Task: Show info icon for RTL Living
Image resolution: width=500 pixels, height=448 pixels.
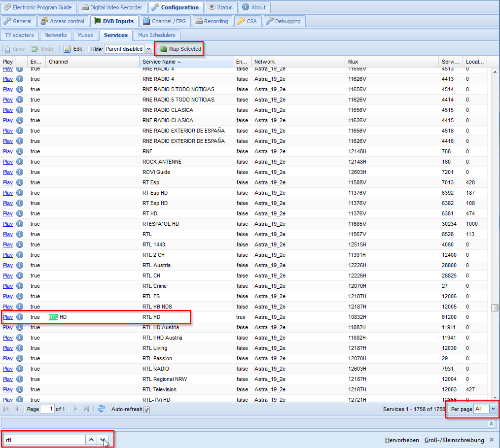Action: tap(20, 348)
